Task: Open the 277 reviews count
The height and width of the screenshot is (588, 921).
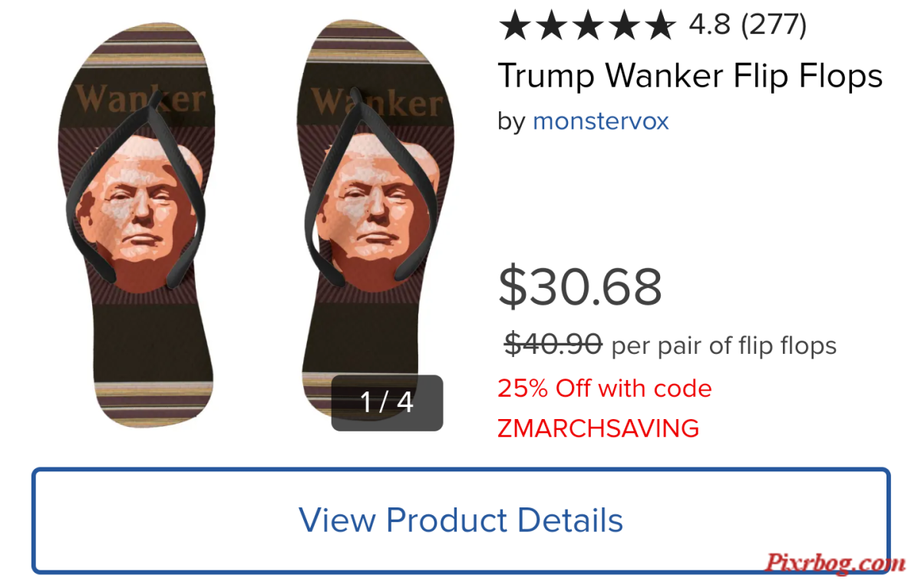Action: pos(774,25)
